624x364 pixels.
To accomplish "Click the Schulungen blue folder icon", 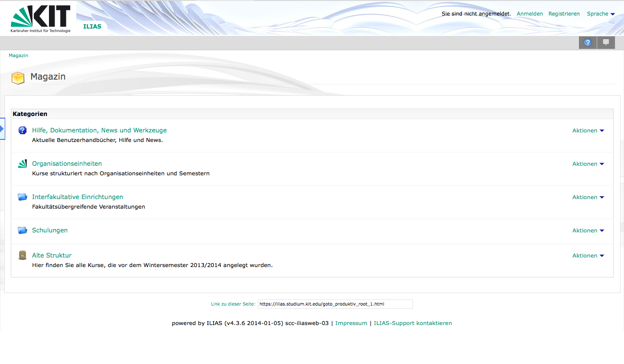I will coord(23,230).
